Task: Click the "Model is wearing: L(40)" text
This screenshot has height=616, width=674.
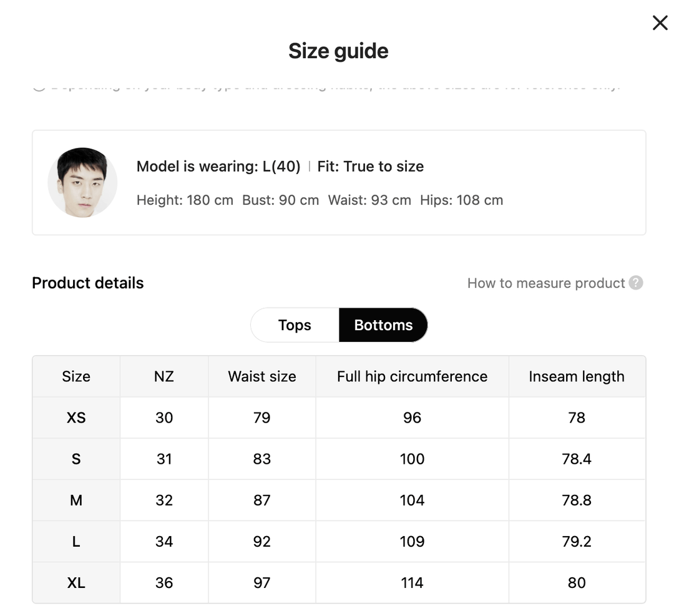Action: pyautogui.click(x=218, y=167)
